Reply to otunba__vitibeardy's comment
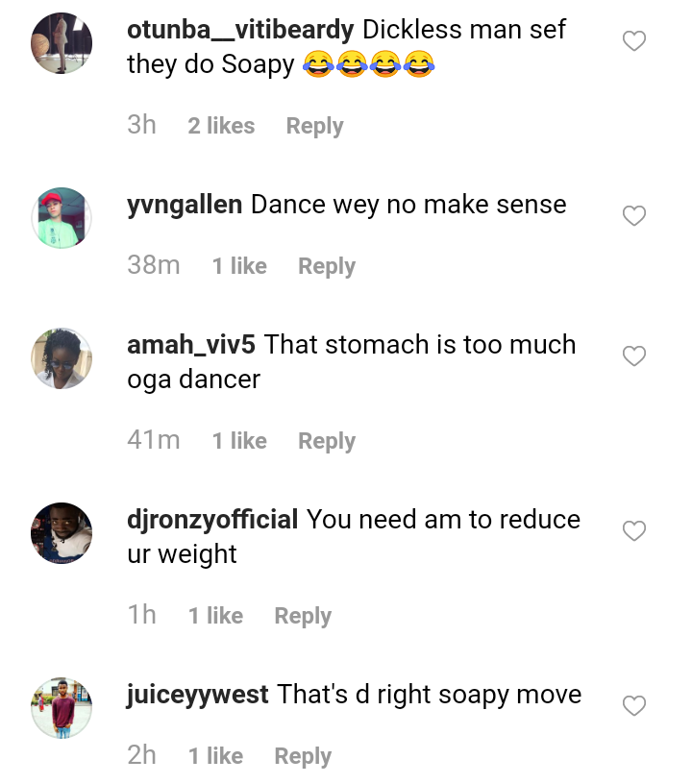 tap(314, 126)
